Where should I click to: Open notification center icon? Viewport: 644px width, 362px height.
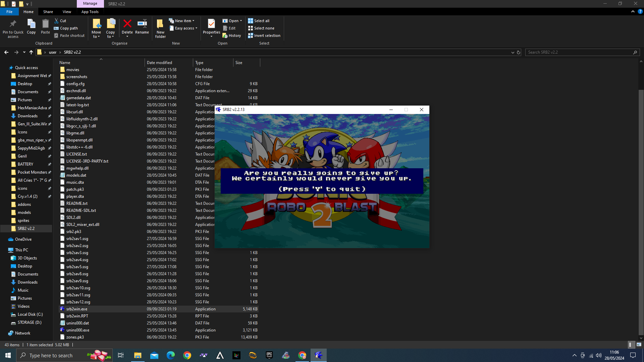tap(633, 355)
